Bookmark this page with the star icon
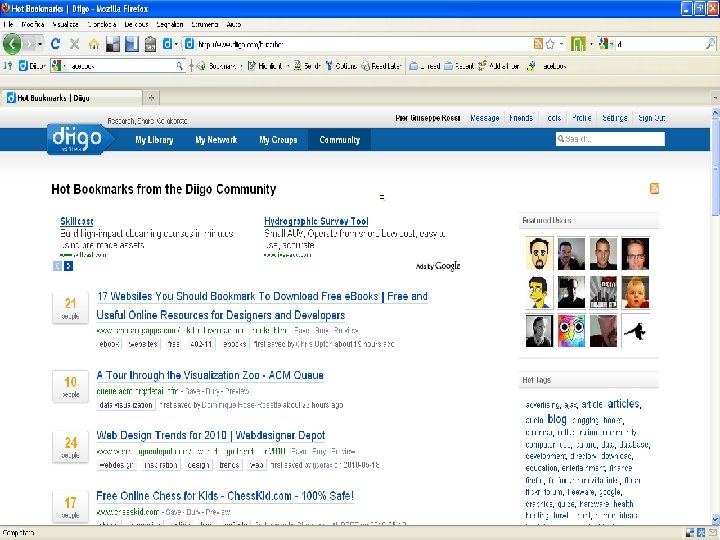720x540 pixels. click(550, 44)
